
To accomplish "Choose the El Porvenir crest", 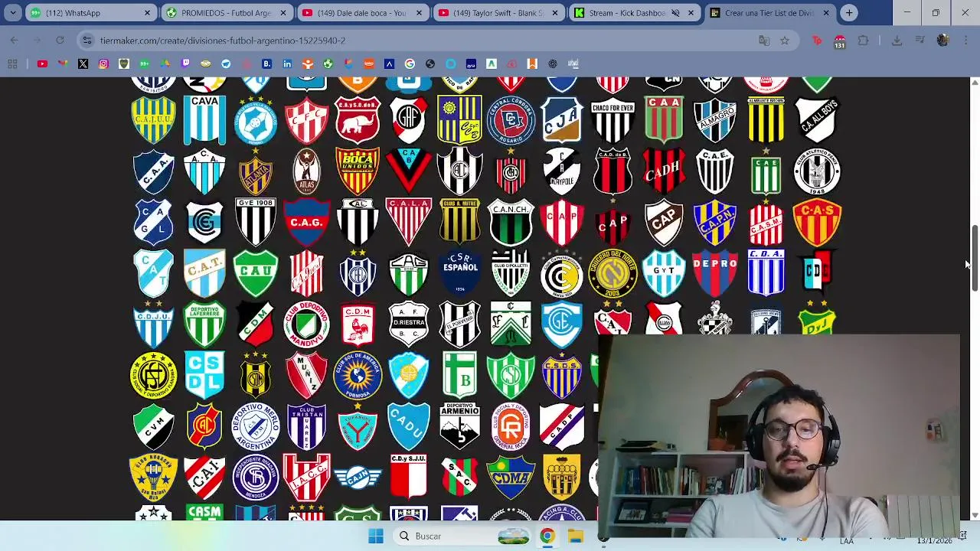I will coord(459,324).
